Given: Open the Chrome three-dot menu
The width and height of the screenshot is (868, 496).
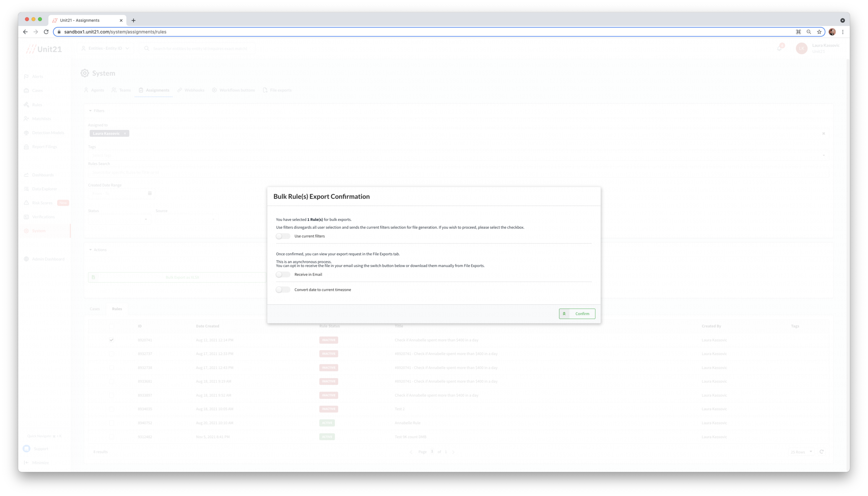Looking at the screenshot, I should (x=843, y=32).
